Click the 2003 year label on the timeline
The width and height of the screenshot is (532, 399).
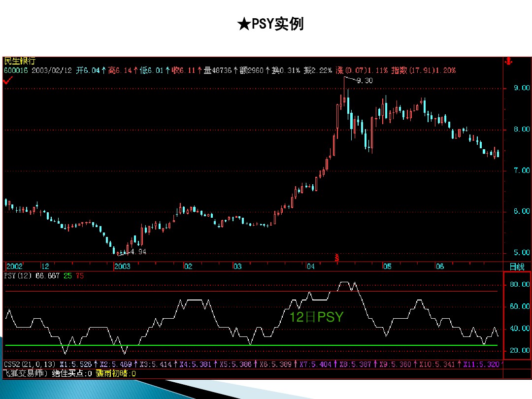[123, 266]
